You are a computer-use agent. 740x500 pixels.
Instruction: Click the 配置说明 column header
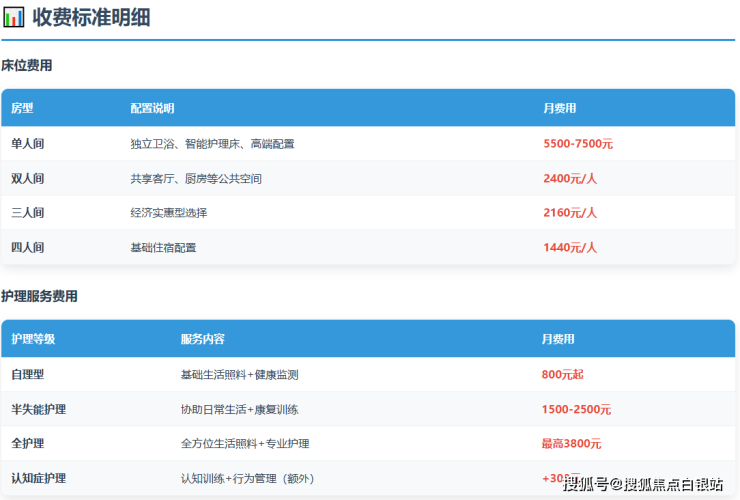(x=152, y=108)
